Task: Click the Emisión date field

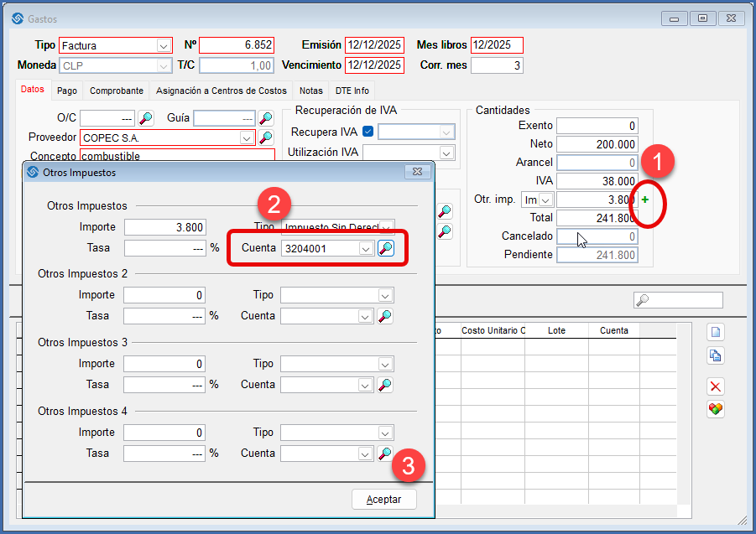Action: point(374,45)
